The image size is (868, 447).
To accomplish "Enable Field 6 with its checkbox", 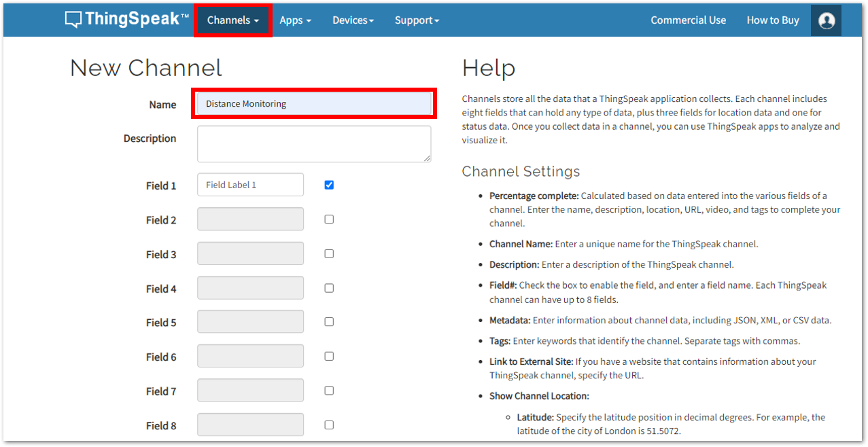I will click(329, 356).
